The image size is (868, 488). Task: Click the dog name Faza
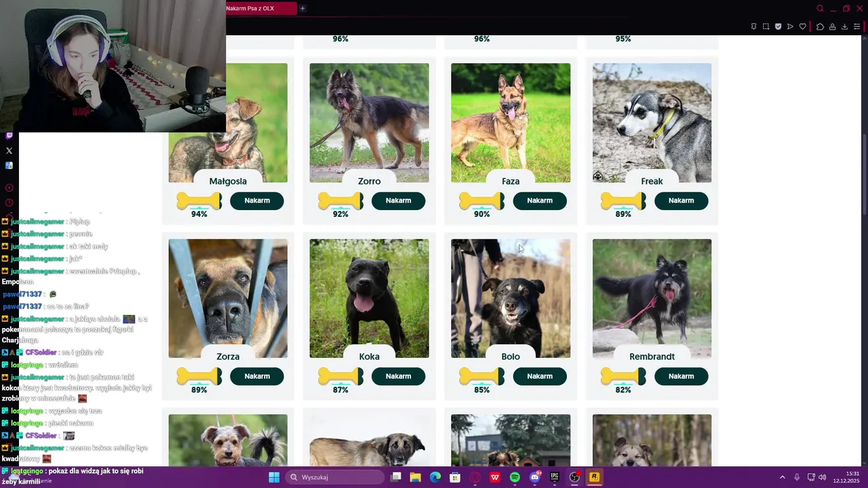[x=511, y=181]
